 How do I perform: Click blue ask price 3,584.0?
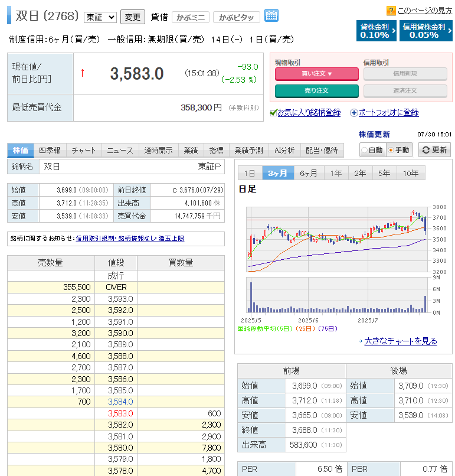[x=120, y=402]
